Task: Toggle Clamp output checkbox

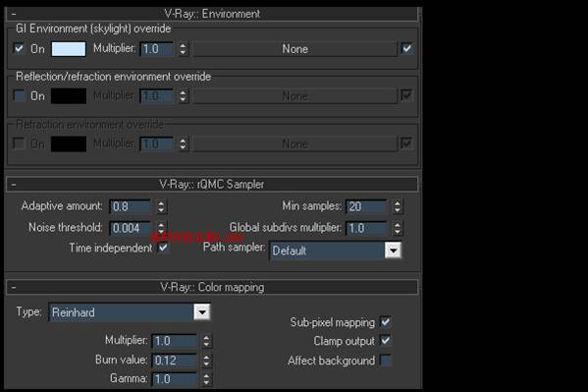Action: point(386,341)
